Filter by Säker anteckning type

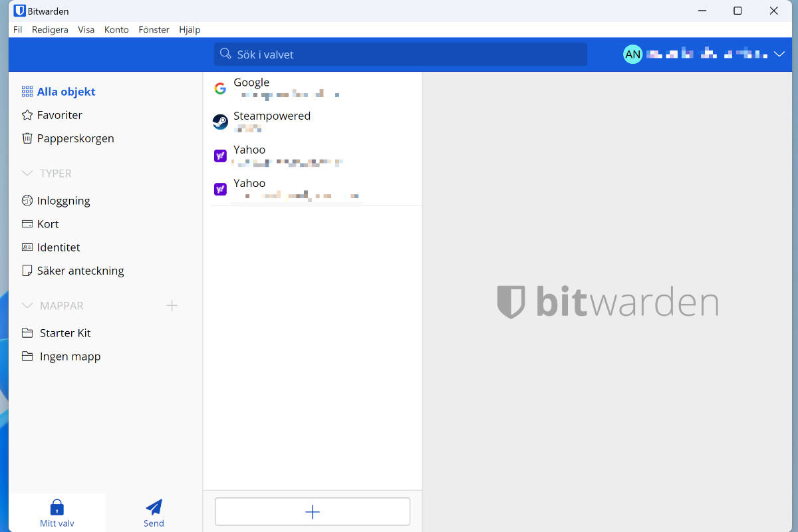tap(80, 271)
